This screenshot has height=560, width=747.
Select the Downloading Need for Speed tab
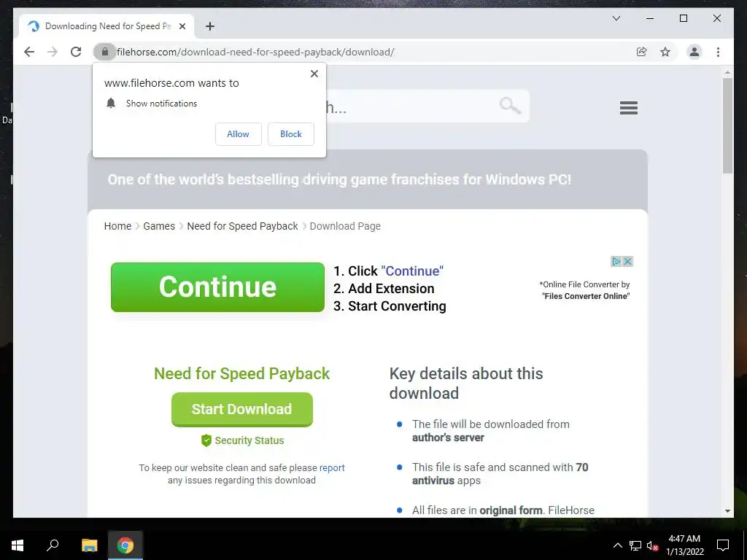click(x=107, y=27)
